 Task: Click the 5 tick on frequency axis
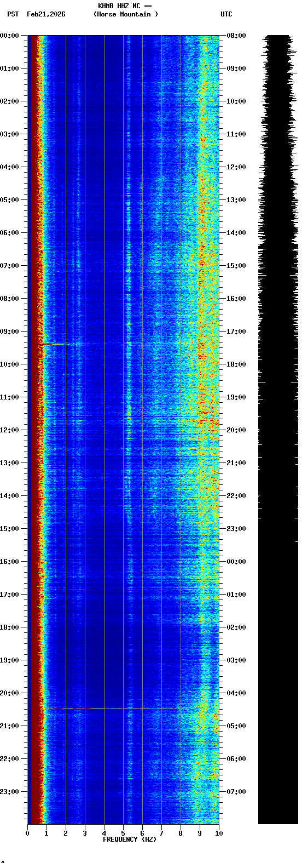tap(123, 833)
